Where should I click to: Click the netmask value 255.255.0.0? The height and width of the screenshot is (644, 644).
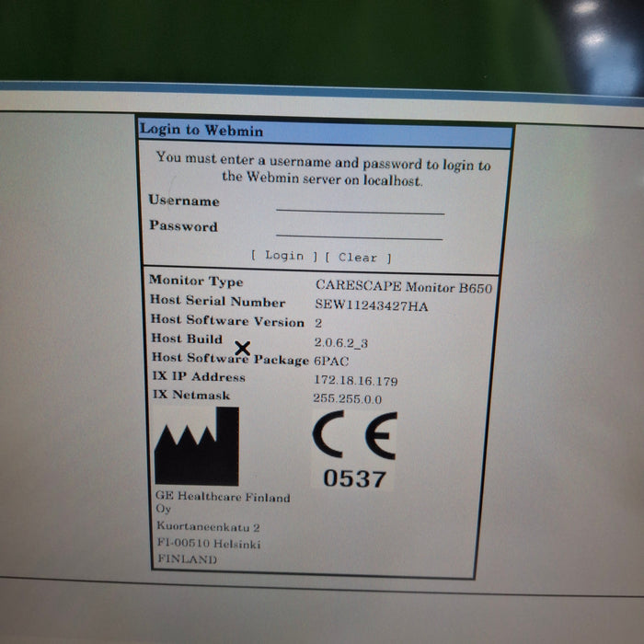pos(348,398)
